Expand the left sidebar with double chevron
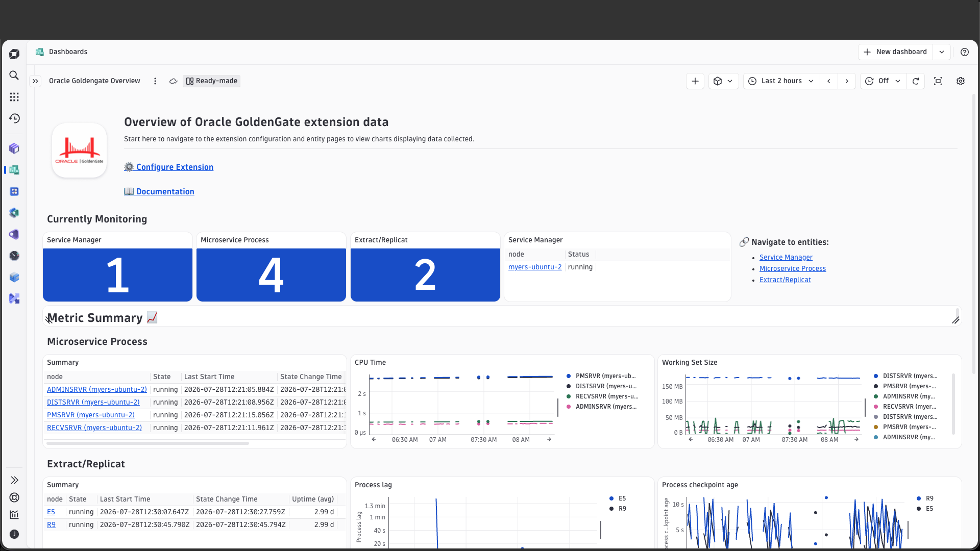Screen dimensions: 980x551 (x=14, y=480)
